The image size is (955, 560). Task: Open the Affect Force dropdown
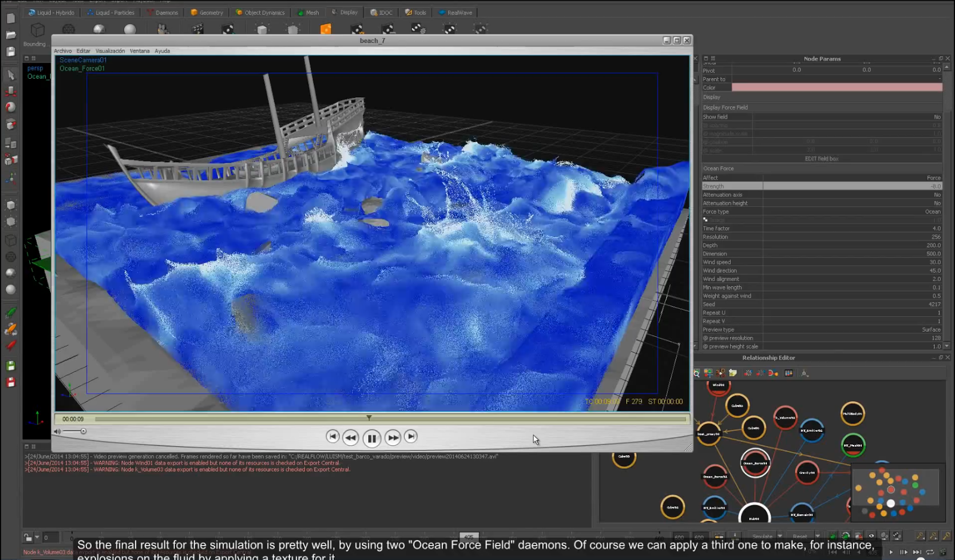(852, 178)
